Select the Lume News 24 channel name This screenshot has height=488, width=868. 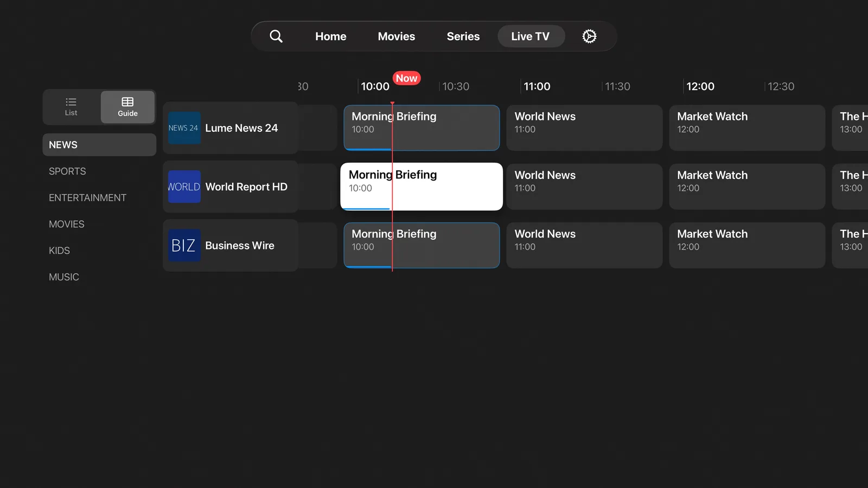coord(241,128)
